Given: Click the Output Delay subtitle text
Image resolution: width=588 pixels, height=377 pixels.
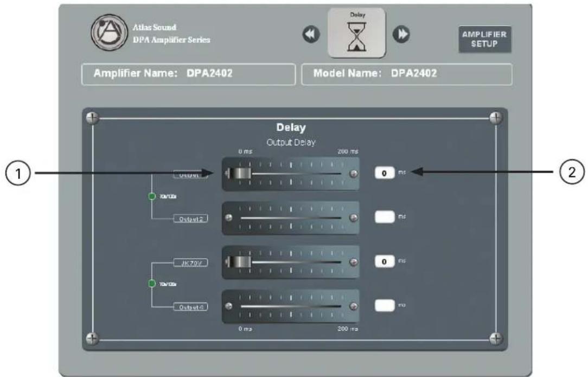Looking at the screenshot, I should [x=291, y=143].
